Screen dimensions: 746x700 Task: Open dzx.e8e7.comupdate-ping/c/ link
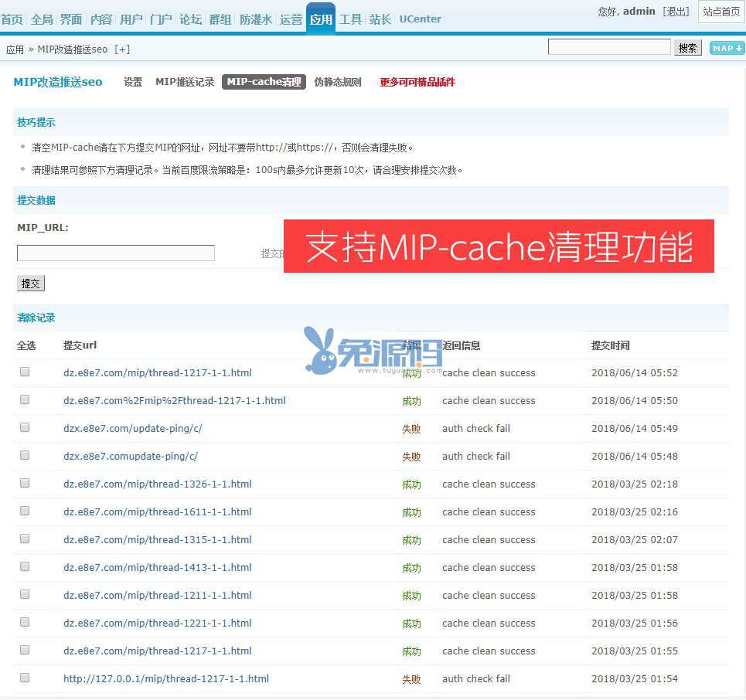coord(131,457)
